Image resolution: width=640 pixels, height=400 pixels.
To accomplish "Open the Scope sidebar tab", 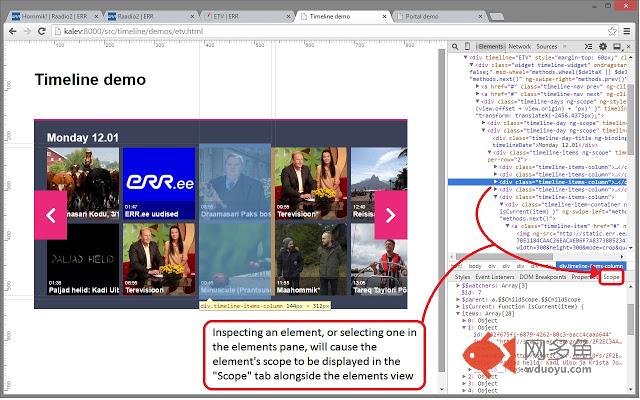I will coord(611,277).
